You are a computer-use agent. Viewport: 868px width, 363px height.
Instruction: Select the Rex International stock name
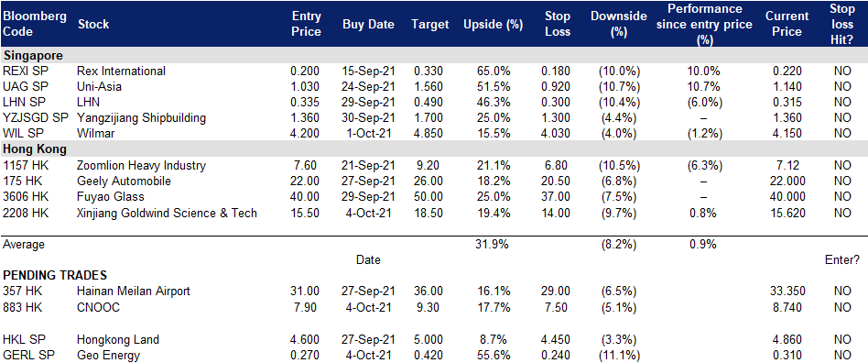click(121, 71)
